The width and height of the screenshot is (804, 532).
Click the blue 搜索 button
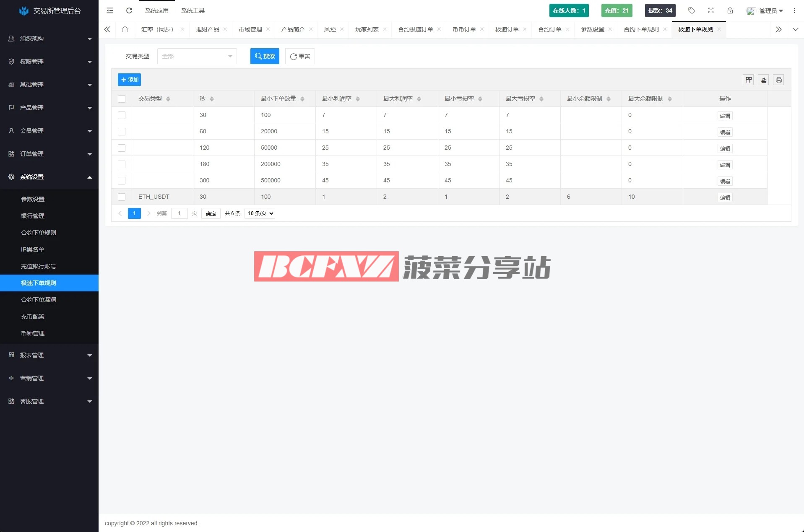265,56
